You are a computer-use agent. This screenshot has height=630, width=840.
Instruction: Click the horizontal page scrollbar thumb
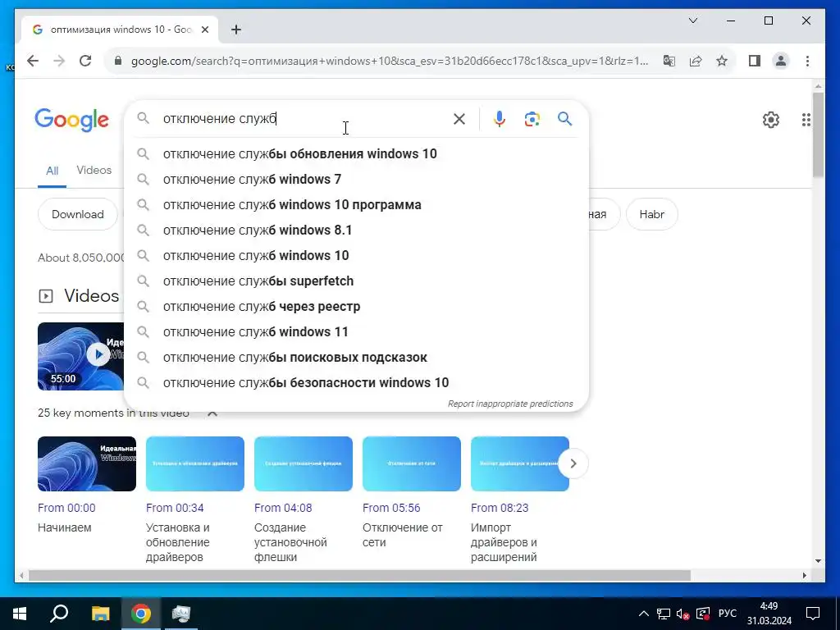pyautogui.click(x=359, y=575)
